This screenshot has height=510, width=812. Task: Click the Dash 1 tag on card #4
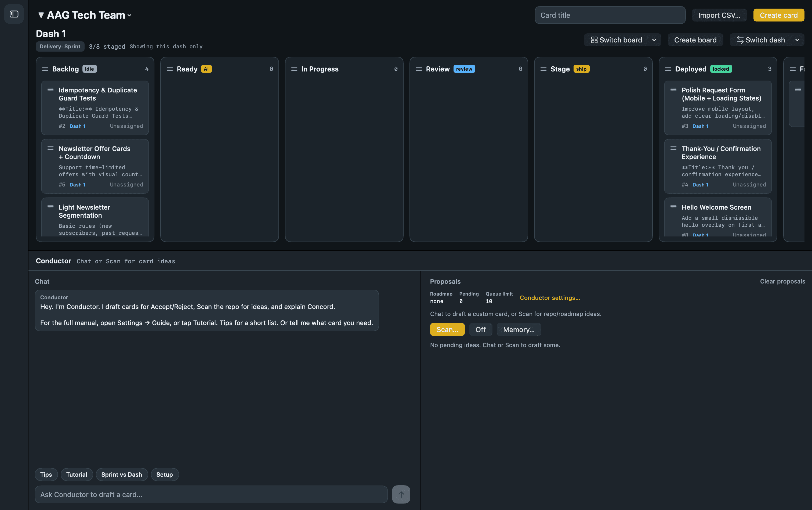click(x=700, y=185)
